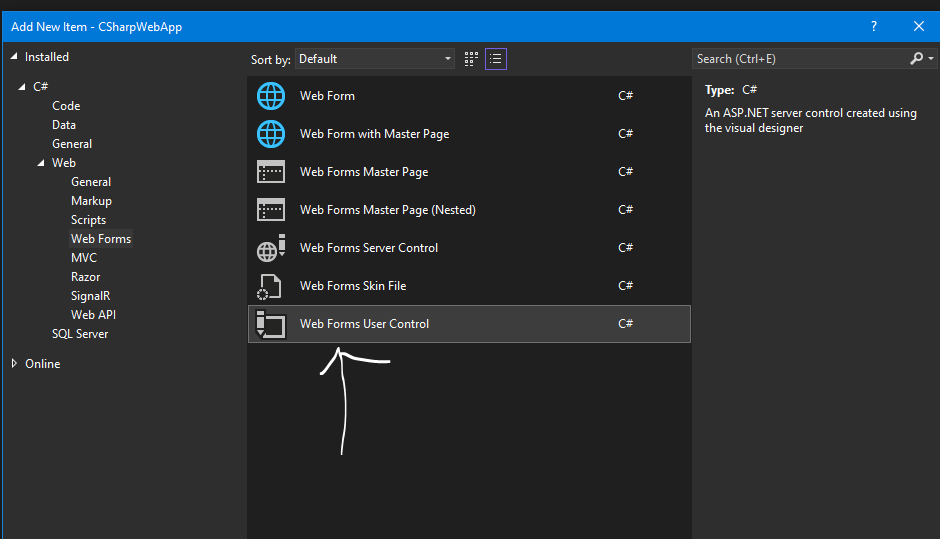Select the Code category
Image resolution: width=940 pixels, height=539 pixels.
(66, 106)
